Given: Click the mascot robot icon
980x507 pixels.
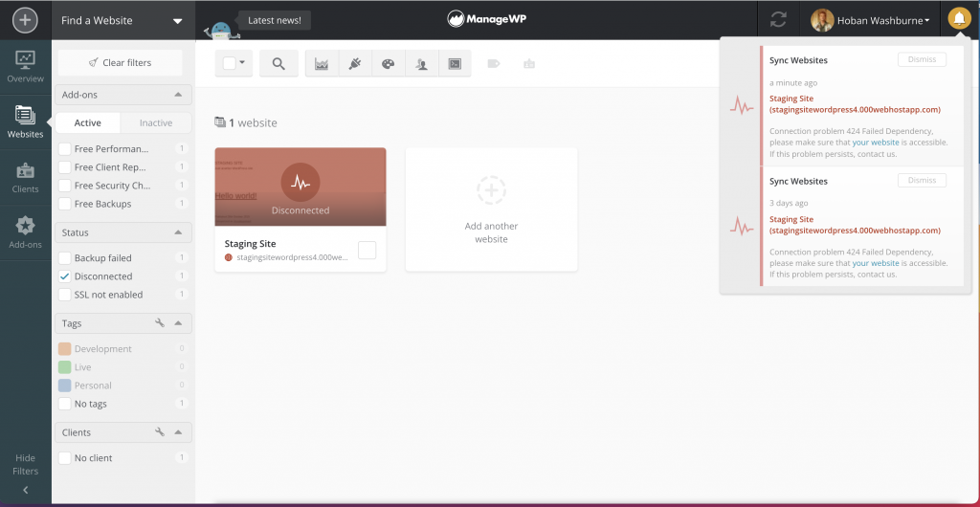Looking at the screenshot, I should pos(221,32).
